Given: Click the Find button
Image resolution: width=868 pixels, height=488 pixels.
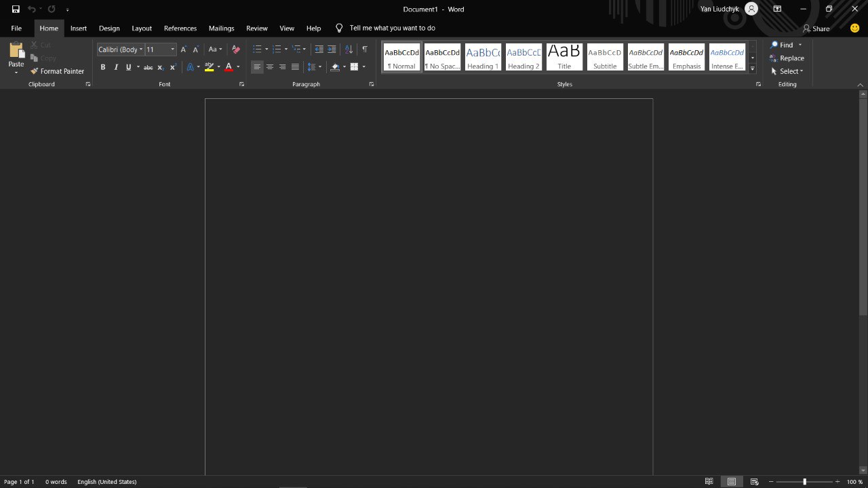Looking at the screenshot, I should click(782, 45).
